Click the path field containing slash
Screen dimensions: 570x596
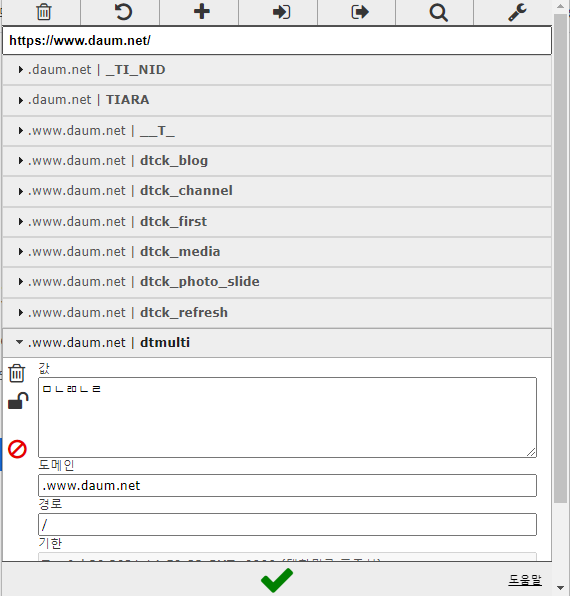287,525
